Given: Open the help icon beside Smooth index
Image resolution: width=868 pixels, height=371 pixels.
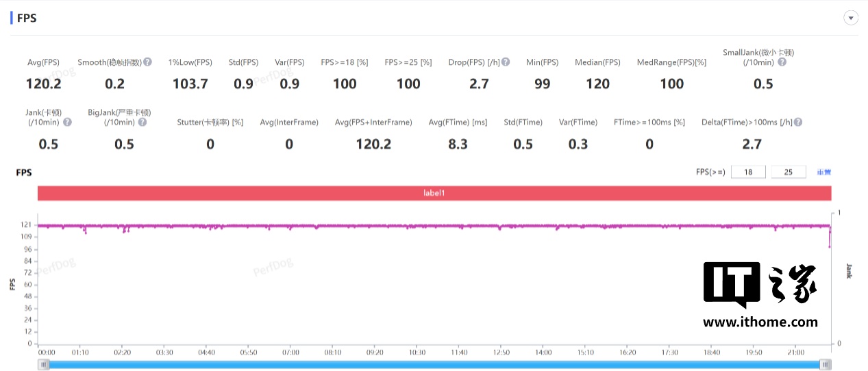Looking at the screenshot, I should click(x=148, y=62).
